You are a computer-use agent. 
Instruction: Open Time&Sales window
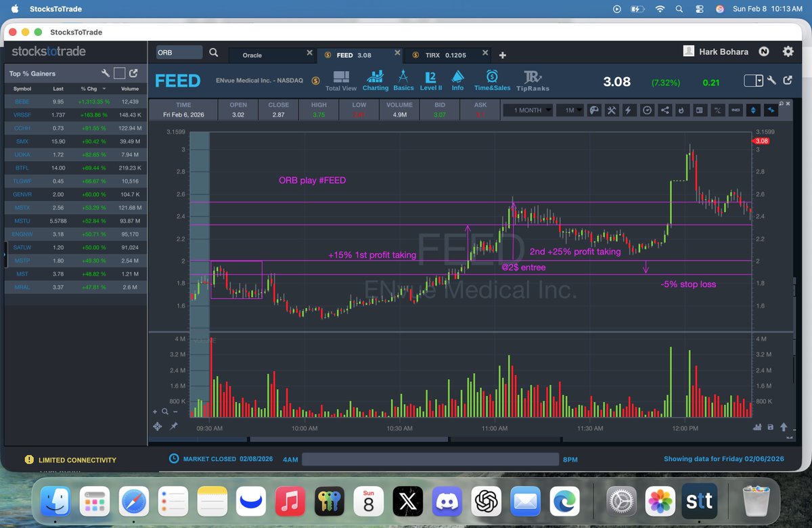tap(492, 81)
